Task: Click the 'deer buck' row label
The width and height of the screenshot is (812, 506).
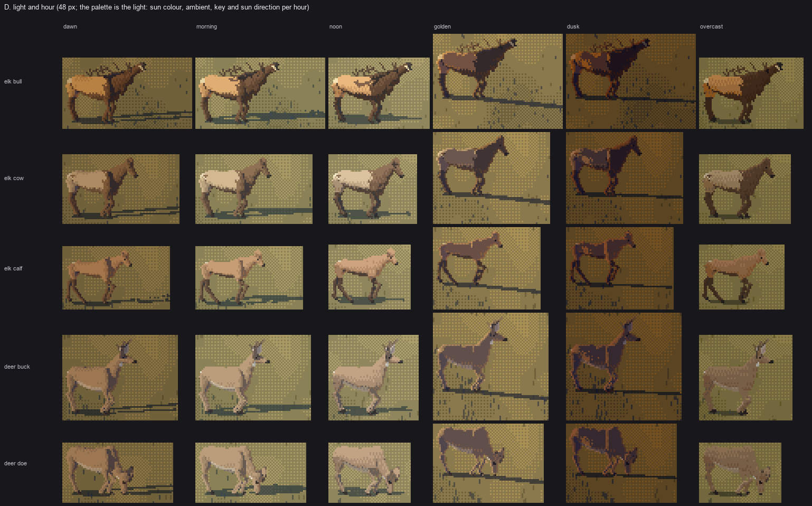Action: coord(17,367)
